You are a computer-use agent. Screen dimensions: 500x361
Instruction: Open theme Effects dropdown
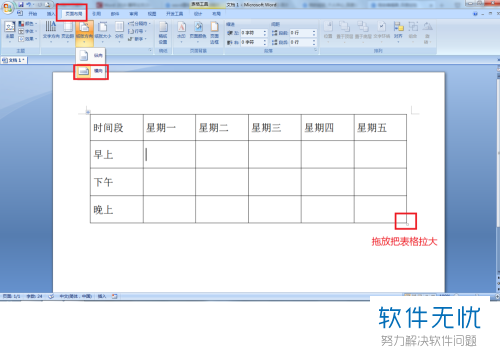[x=28, y=39]
